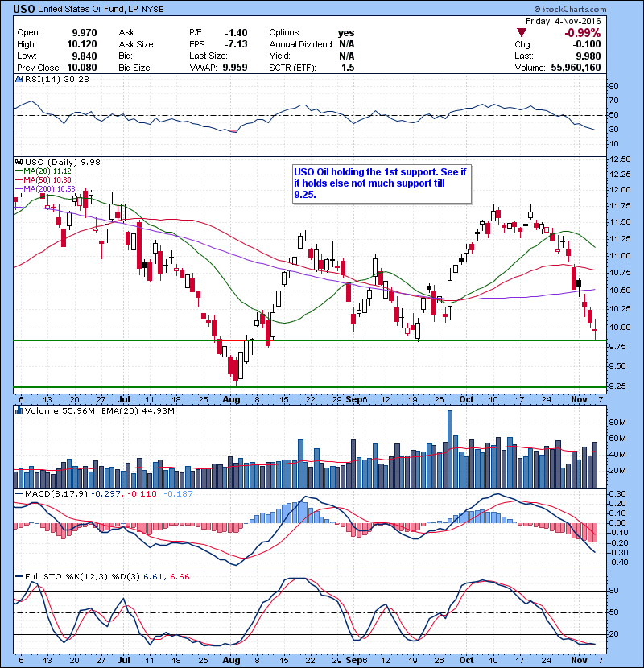The height and width of the screenshot is (668, 644).
Task: Click the "Last Size:" label
Action: point(208,56)
